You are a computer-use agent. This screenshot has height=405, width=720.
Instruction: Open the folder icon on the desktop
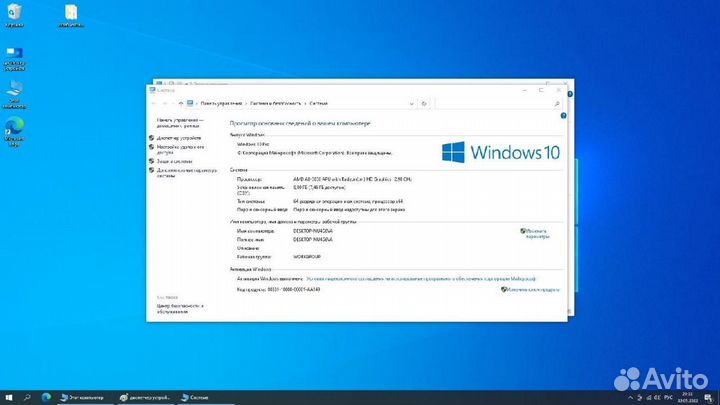coord(71,15)
